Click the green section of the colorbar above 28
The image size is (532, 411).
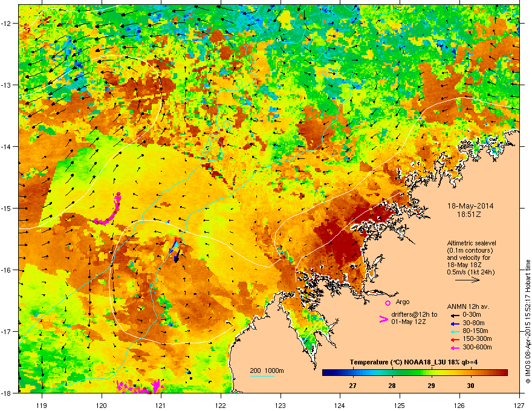point(393,373)
